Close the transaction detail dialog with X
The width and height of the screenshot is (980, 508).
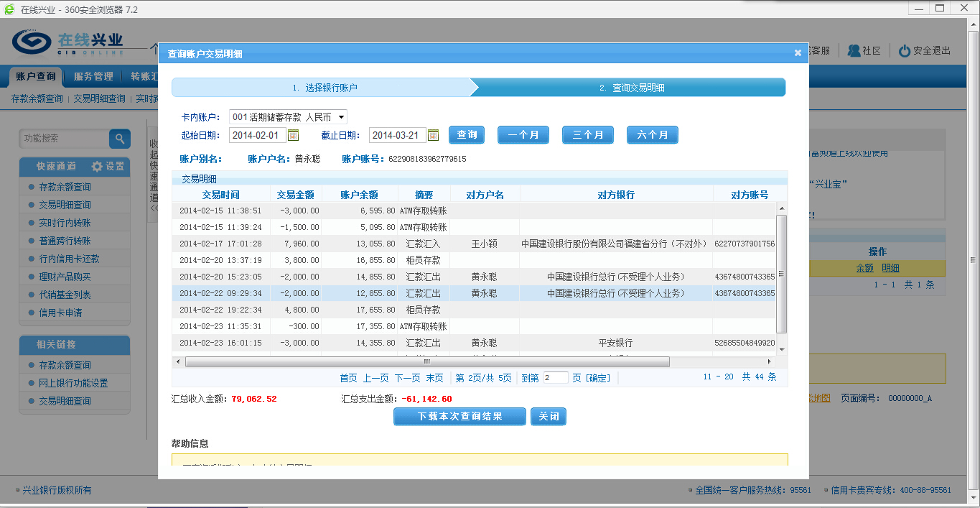pyautogui.click(x=798, y=52)
